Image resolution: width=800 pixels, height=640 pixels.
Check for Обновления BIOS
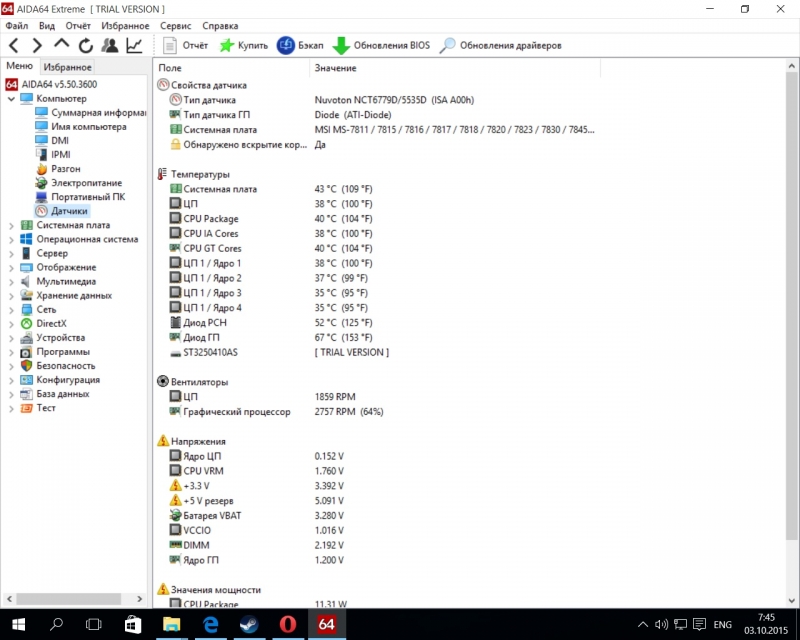[381, 45]
